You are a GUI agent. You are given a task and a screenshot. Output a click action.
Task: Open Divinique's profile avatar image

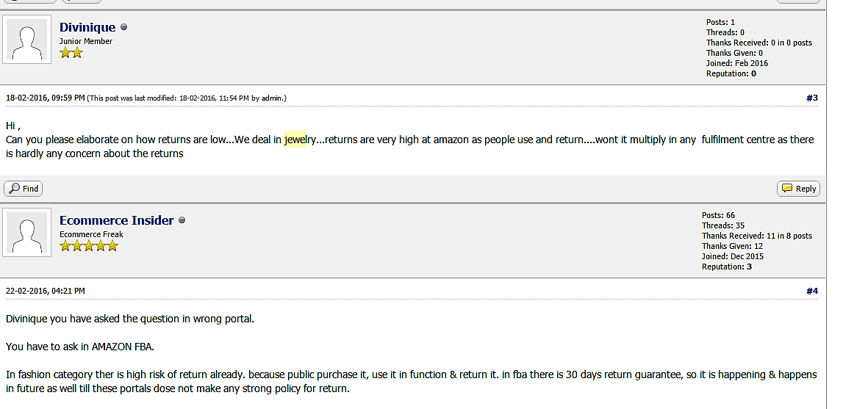click(26, 39)
